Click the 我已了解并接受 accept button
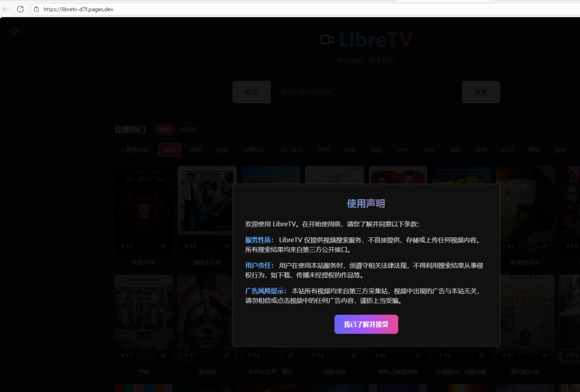 (366, 324)
